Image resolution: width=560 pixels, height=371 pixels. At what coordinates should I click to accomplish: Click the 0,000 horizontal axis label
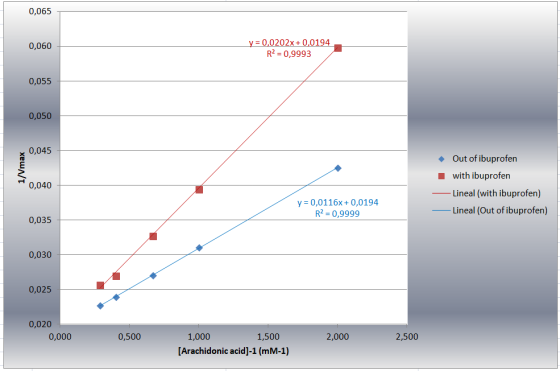click(60, 337)
